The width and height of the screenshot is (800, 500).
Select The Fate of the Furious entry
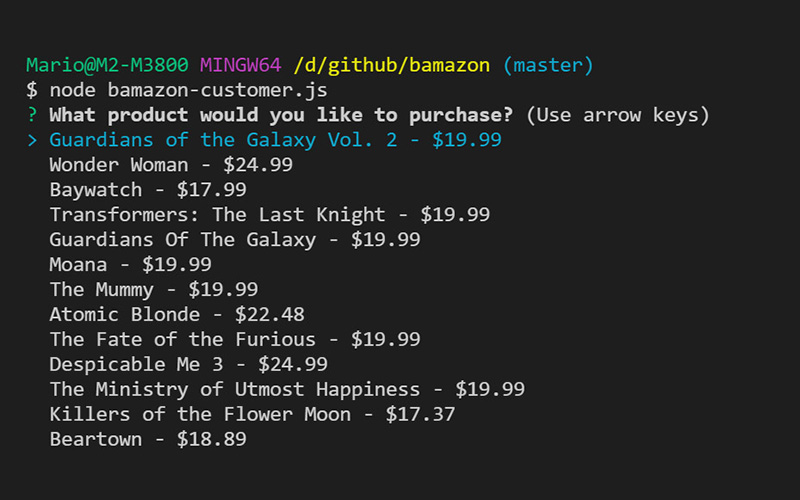pos(234,340)
